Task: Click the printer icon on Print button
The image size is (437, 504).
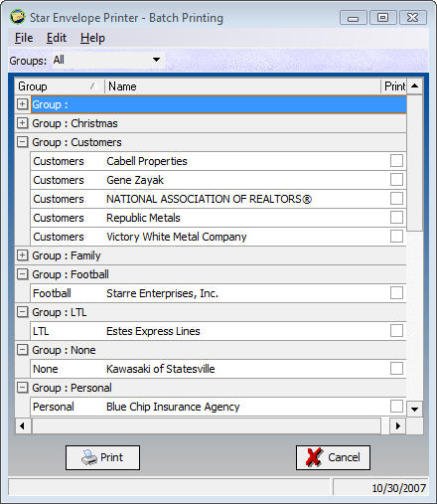Action: [89, 457]
